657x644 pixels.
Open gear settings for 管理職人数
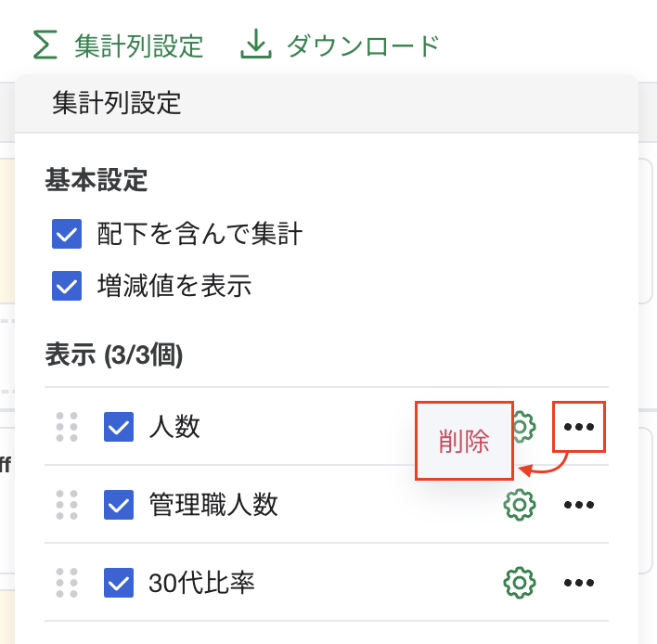[520, 505]
